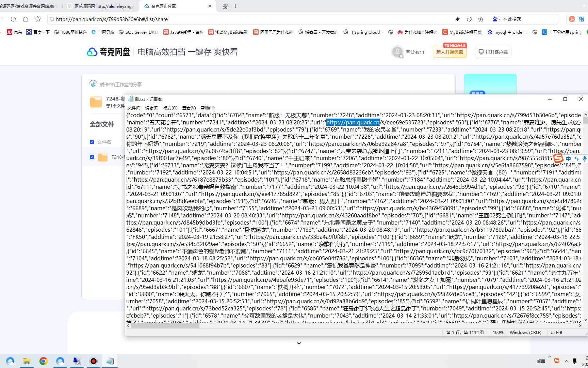The image size is (588, 368).
Task: Click the large 7248 folder icon in share header
Action: click(x=96, y=102)
